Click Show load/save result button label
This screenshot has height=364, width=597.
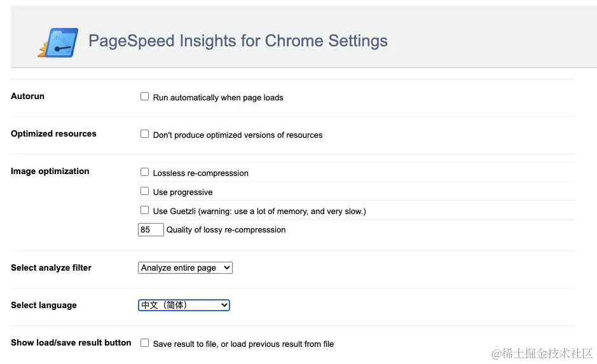pyautogui.click(x=71, y=343)
